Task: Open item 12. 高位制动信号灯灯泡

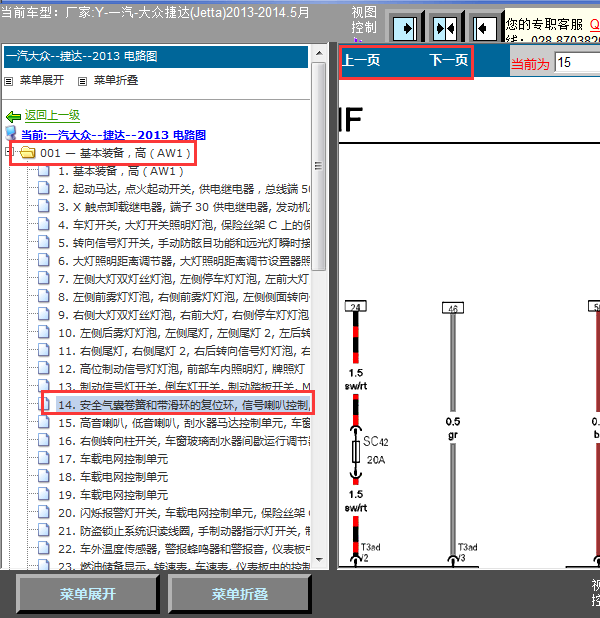Action: [181, 369]
